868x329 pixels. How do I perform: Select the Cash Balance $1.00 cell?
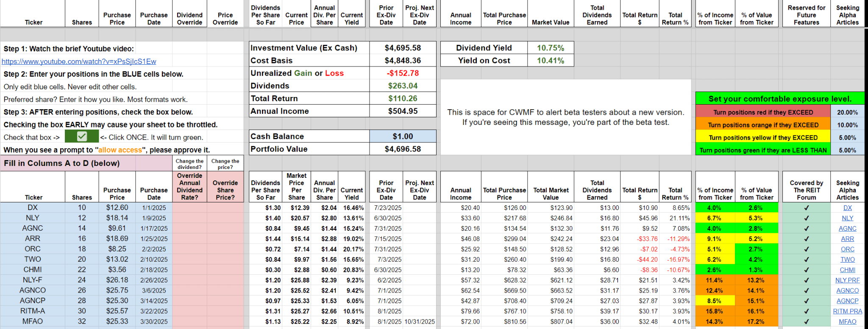402,136
